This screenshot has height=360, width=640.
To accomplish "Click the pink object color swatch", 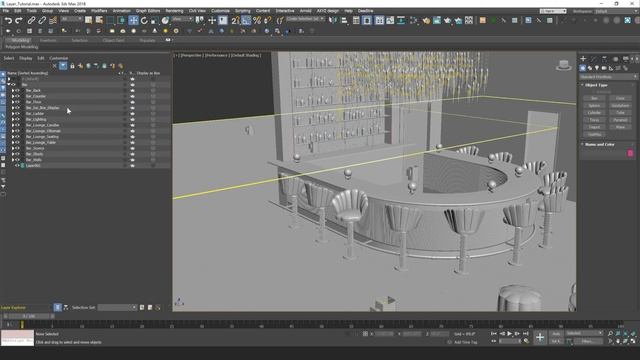I will 630,153.
